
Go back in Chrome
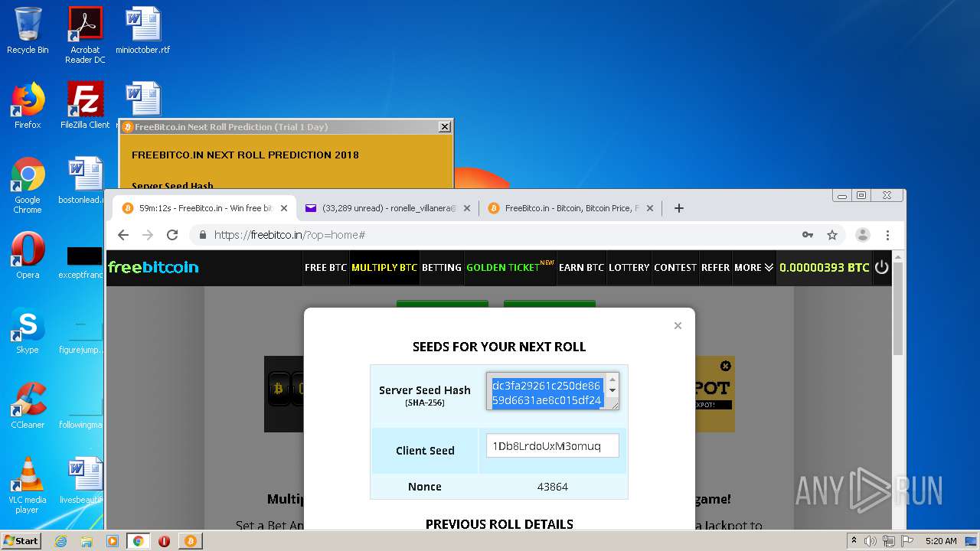(123, 235)
